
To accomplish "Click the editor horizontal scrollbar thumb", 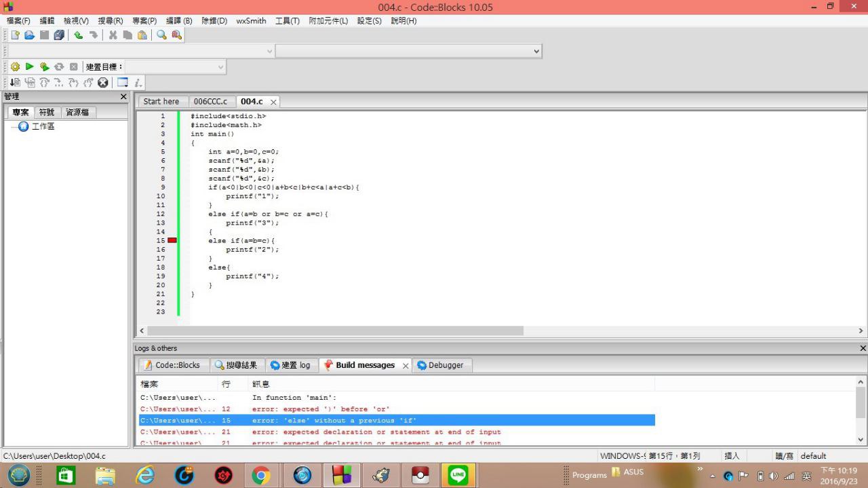I will coord(334,331).
